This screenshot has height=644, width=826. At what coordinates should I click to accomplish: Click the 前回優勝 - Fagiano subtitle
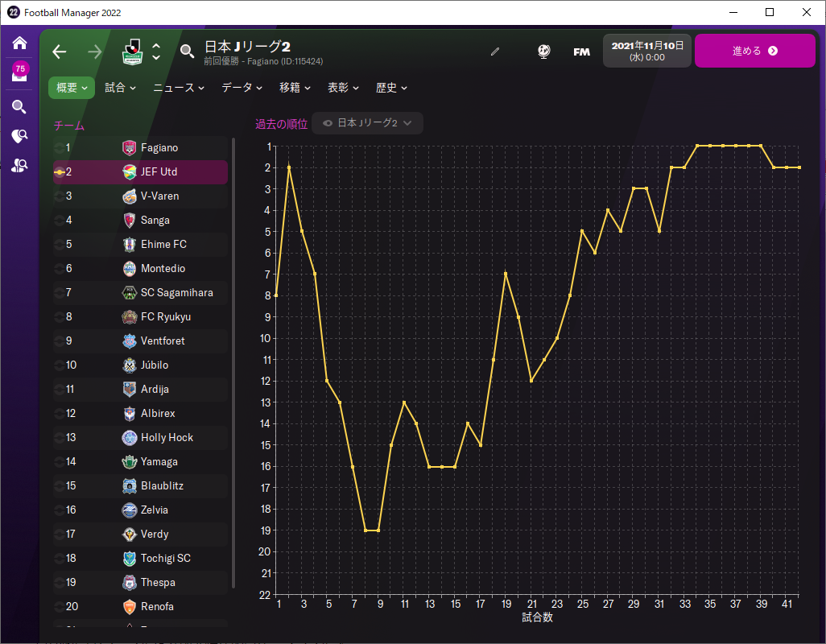click(263, 62)
